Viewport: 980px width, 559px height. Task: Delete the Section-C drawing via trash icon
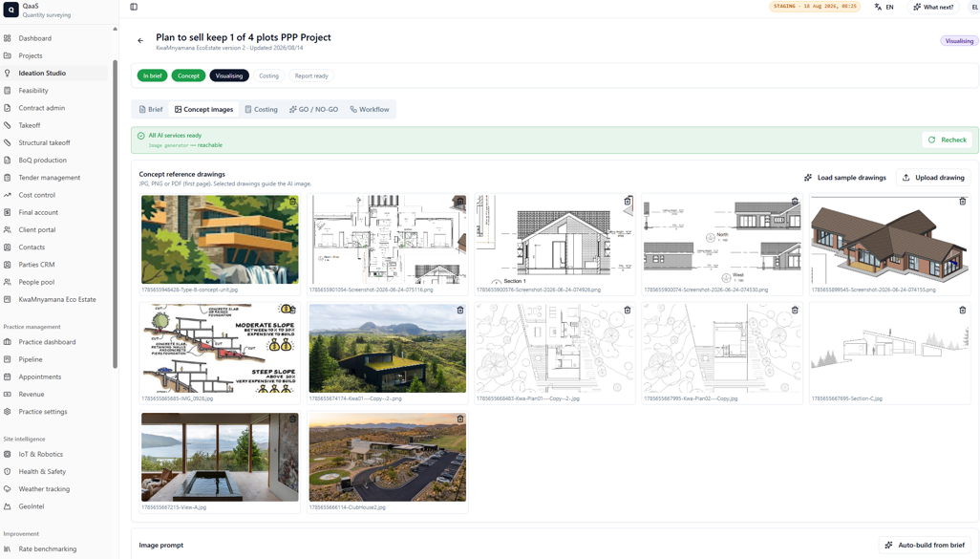click(x=963, y=311)
